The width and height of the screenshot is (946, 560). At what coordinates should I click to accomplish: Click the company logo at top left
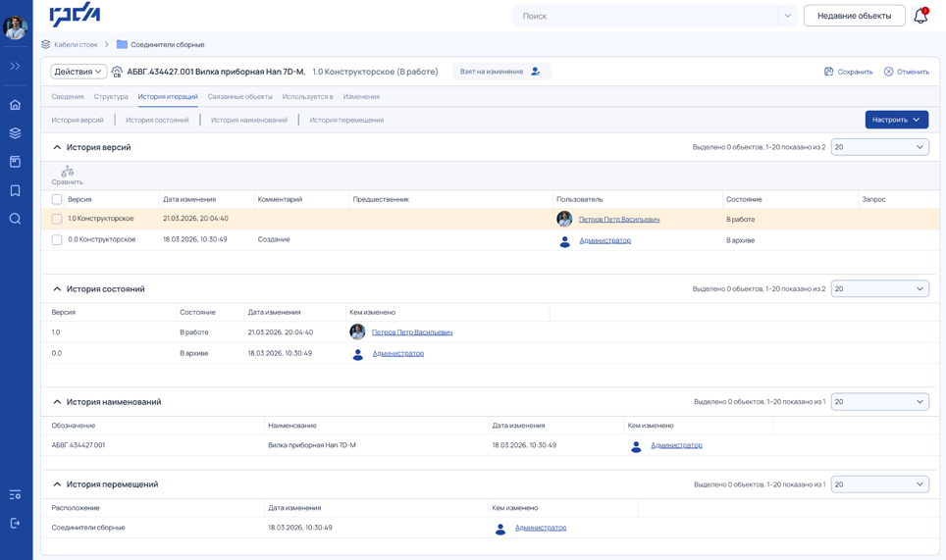pyautogui.click(x=75, y=15)
